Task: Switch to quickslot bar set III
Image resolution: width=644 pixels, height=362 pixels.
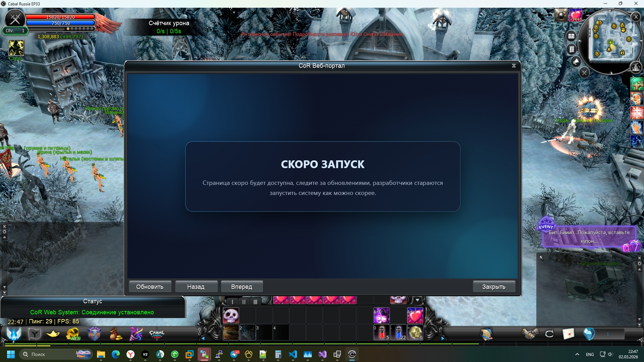Action: coord(255,302)
